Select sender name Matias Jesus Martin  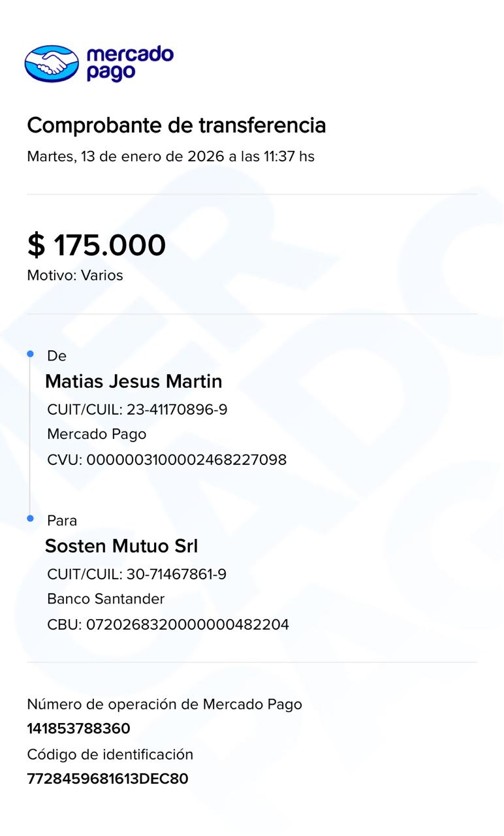click(134, 381)
